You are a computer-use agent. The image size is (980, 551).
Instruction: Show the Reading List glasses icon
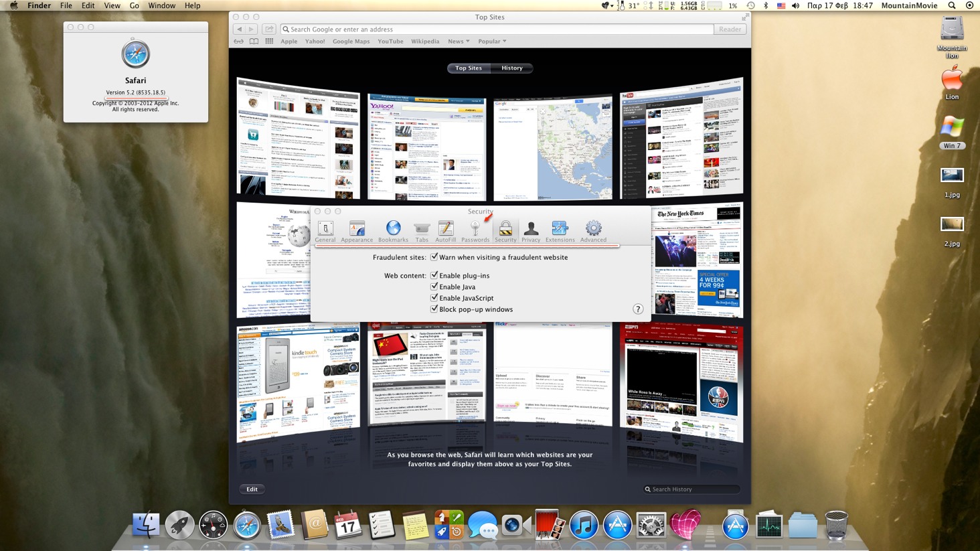point(238,42)
